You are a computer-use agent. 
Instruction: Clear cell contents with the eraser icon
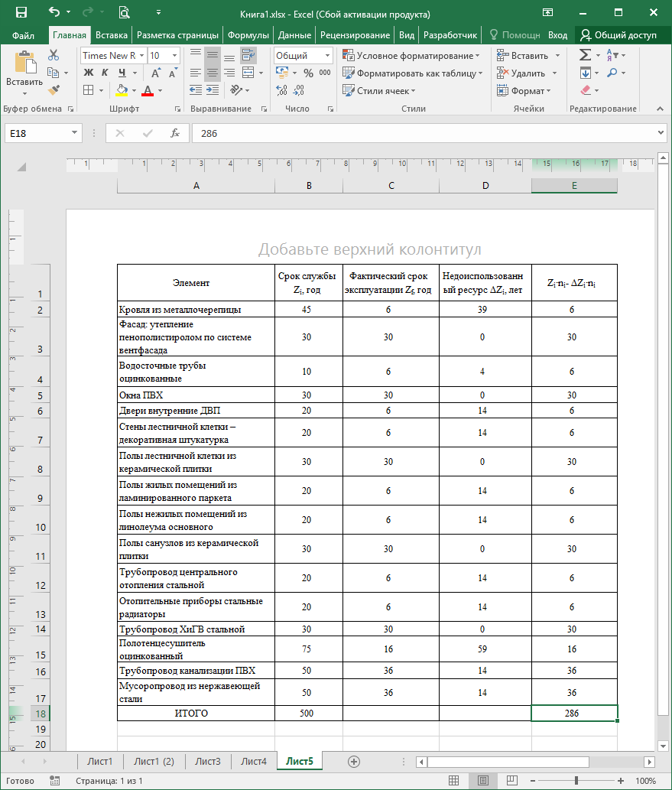(x=585, y=90)
